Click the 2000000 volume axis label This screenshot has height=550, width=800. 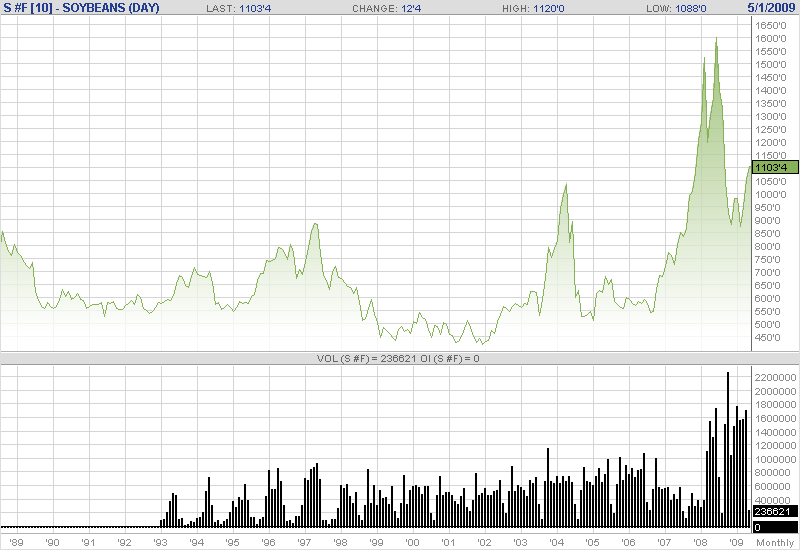coord(775,391)
